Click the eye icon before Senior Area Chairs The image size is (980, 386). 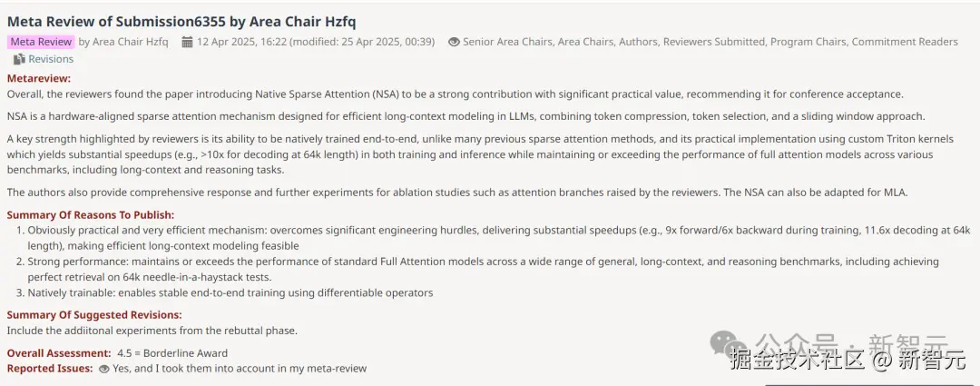pyautogui.click(x=454, y=42)
